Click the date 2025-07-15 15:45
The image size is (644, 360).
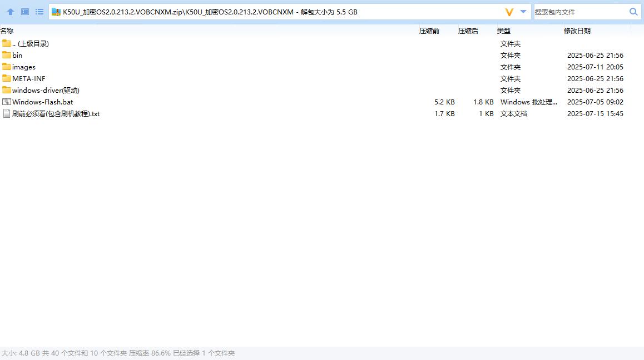pos(595,114)
